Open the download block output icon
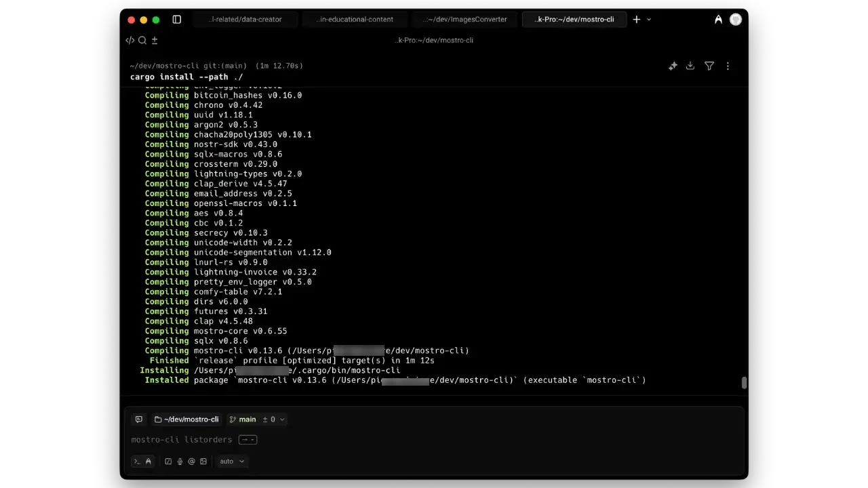This screenshot has height=488, width=868. (x=690, y=66)
